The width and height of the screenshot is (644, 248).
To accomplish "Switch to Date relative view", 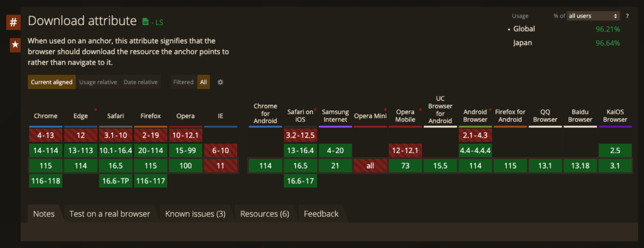I will pos(140,82).
